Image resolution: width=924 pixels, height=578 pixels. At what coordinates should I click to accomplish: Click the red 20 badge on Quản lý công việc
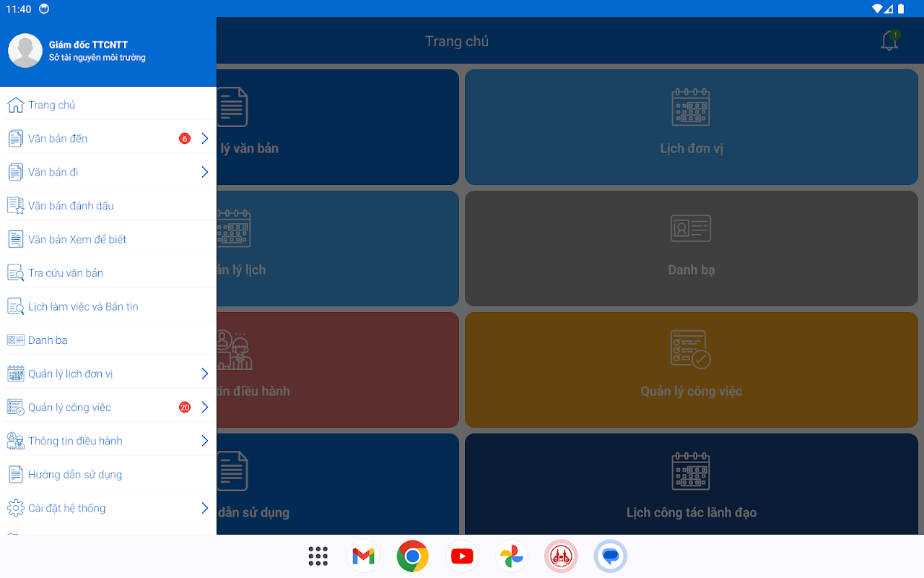185,407
